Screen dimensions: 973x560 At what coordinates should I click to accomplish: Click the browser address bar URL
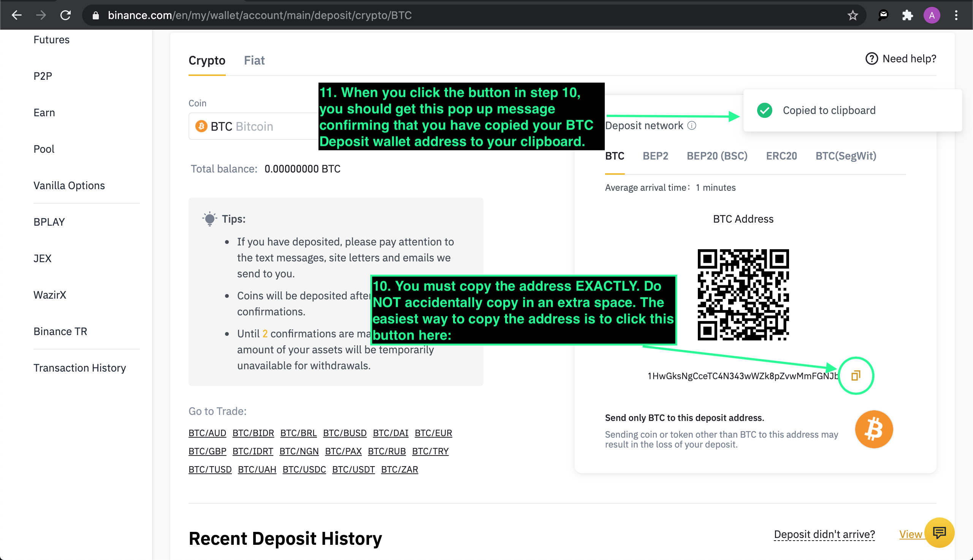coord(260,15)
